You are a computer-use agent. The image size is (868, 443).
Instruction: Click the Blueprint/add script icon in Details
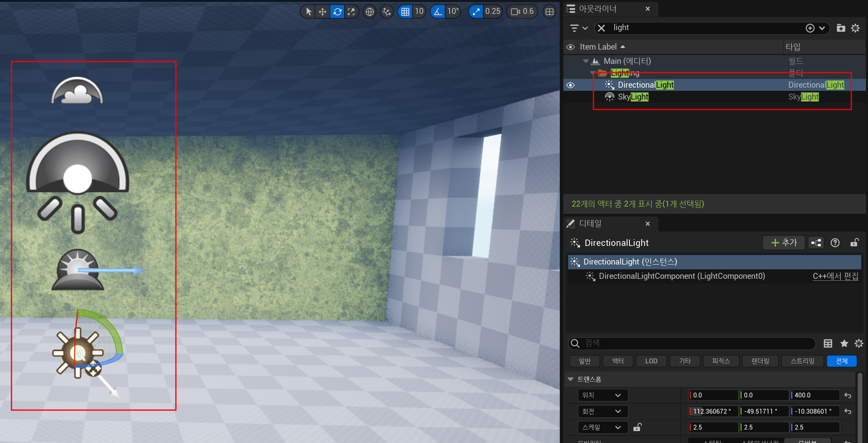click(x=816, y=243)
